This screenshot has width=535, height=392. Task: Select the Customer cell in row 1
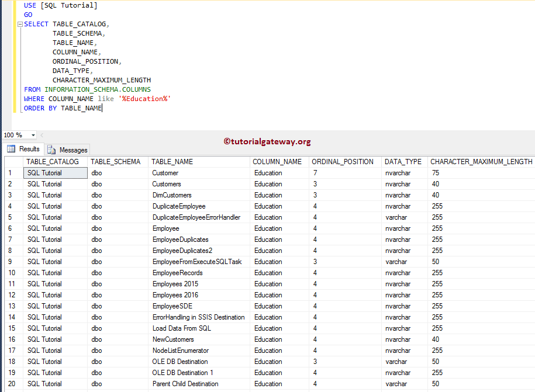166,173
